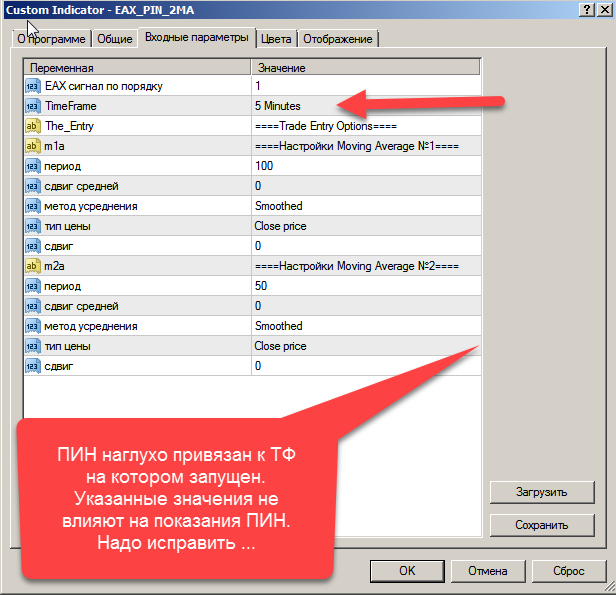Click the icon beside 'метод усреднения' of MA №2

(33, 326)
